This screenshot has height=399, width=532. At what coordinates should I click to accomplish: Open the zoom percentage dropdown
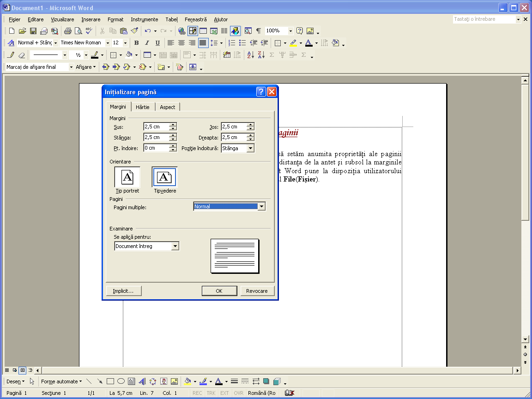tap(290, 31)
